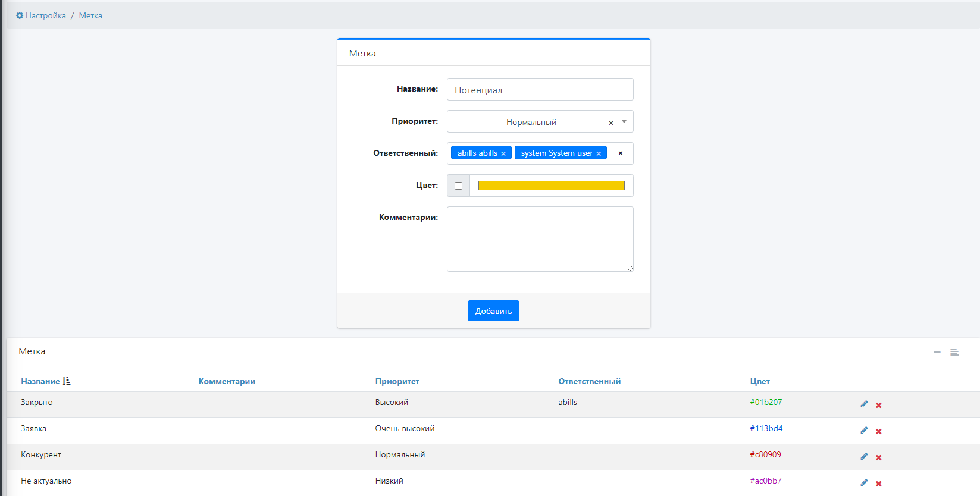This screenshot has height=496, width=980.
Task: Edit the Заявка label row
Action: [x=864, y=431]
